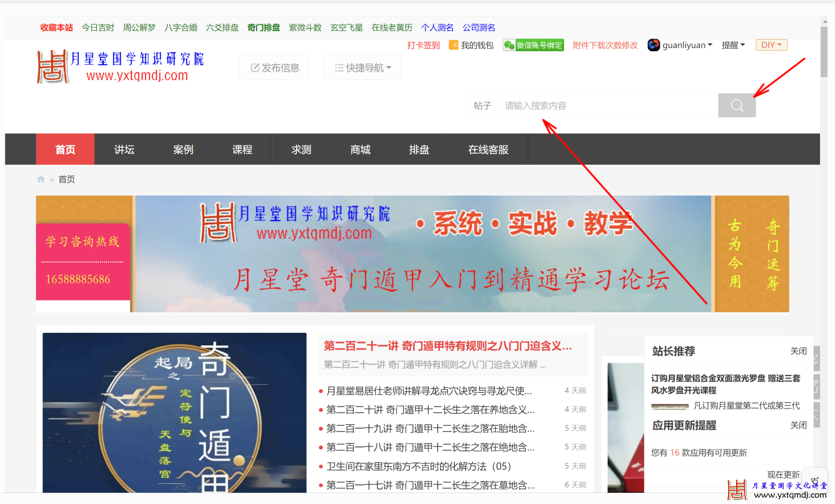The width and height of the screenshot is (835, 504).
Task: Open the 八字合婚 link
Action: click(x=181, y=28)
